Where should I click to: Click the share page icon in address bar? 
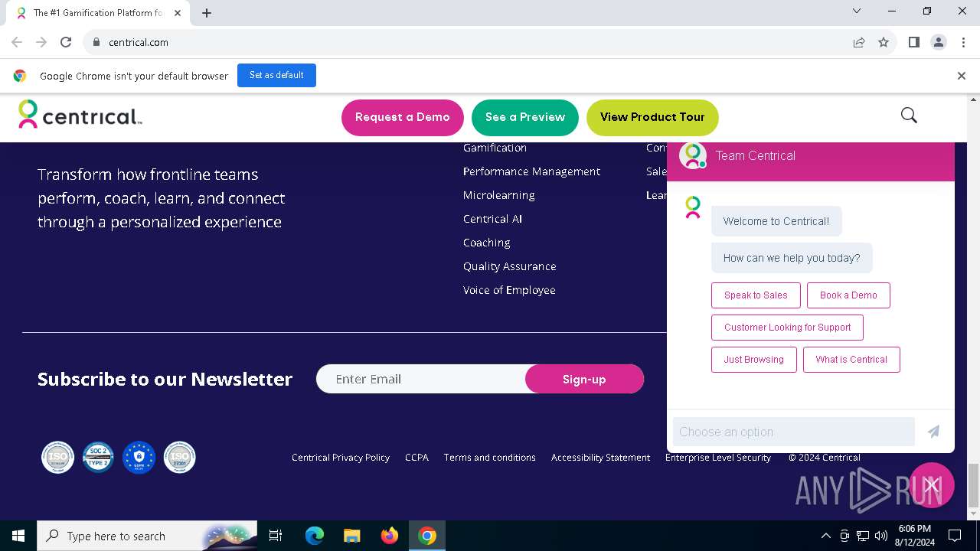(x=859, y=43)
